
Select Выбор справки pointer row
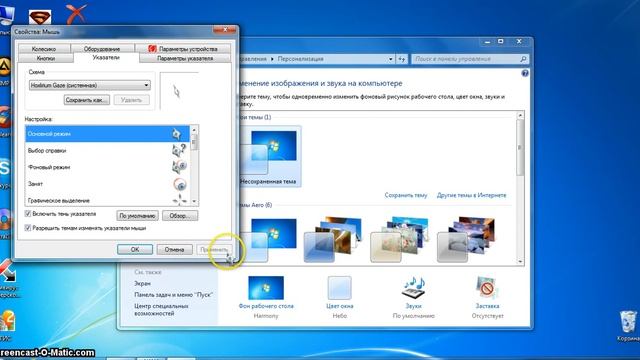(x=107, y=151)
